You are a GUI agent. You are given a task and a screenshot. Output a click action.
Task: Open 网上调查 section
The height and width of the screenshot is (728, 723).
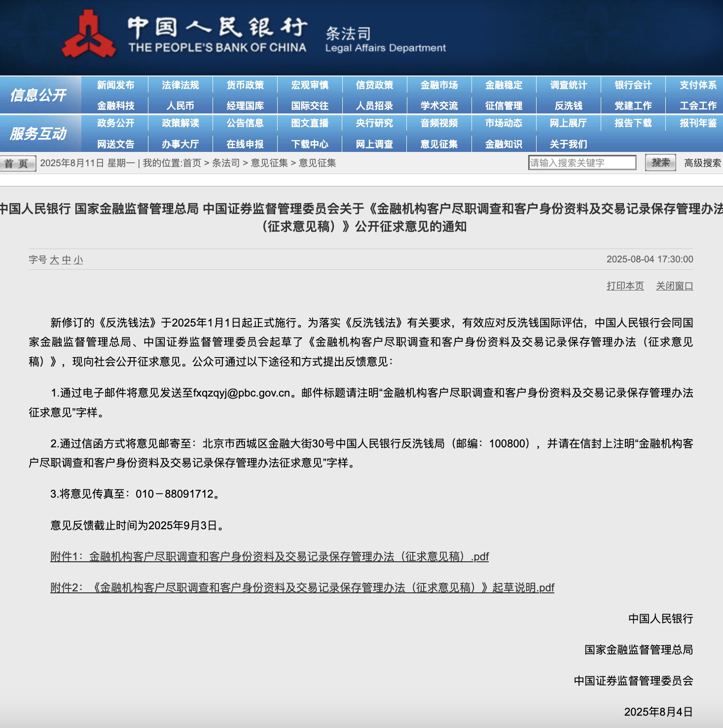[x=374, y=144]
